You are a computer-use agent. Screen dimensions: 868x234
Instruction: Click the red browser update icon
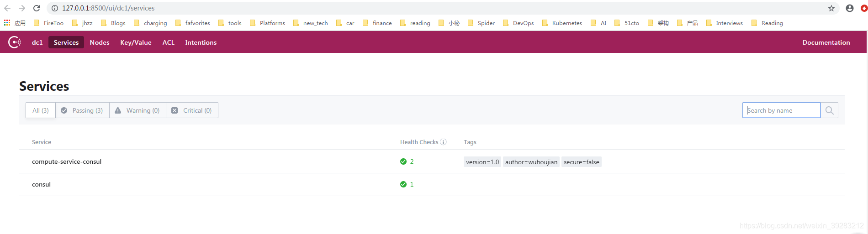pos(864,8)
